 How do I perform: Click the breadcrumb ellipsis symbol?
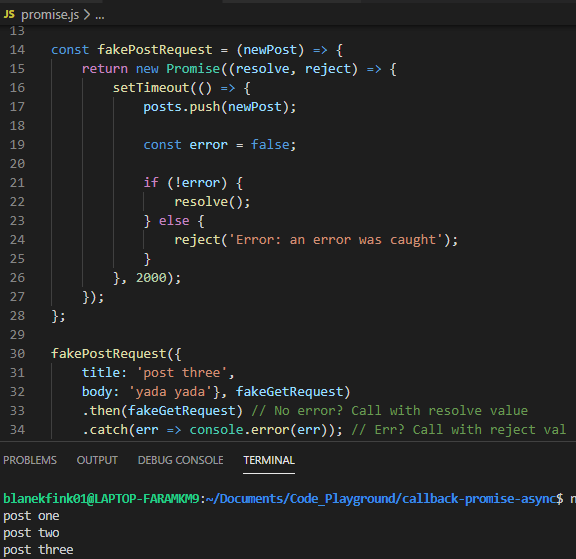coord(100,17)
